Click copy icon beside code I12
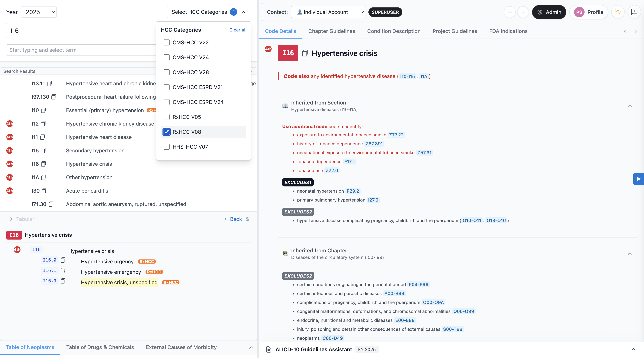Screen dimensions: 644x358 (43, 124)
